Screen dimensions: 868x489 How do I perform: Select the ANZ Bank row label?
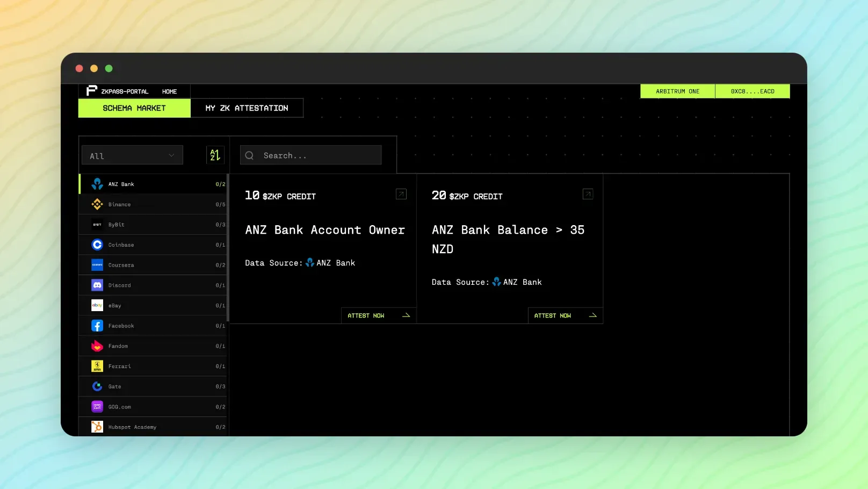point(121,184)
